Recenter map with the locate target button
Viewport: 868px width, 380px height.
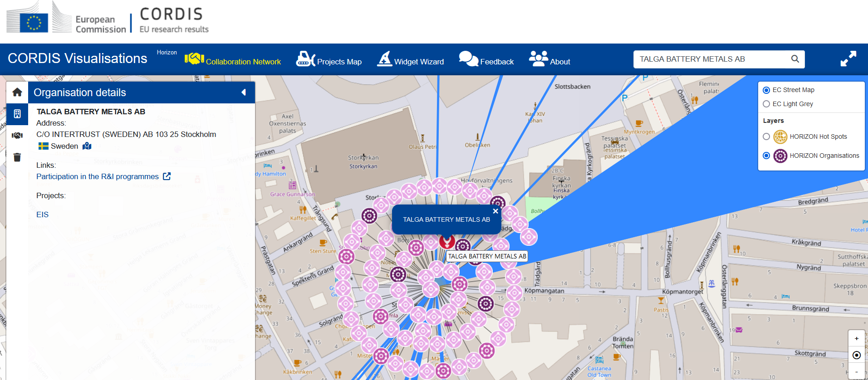click(x=857, y=355)
